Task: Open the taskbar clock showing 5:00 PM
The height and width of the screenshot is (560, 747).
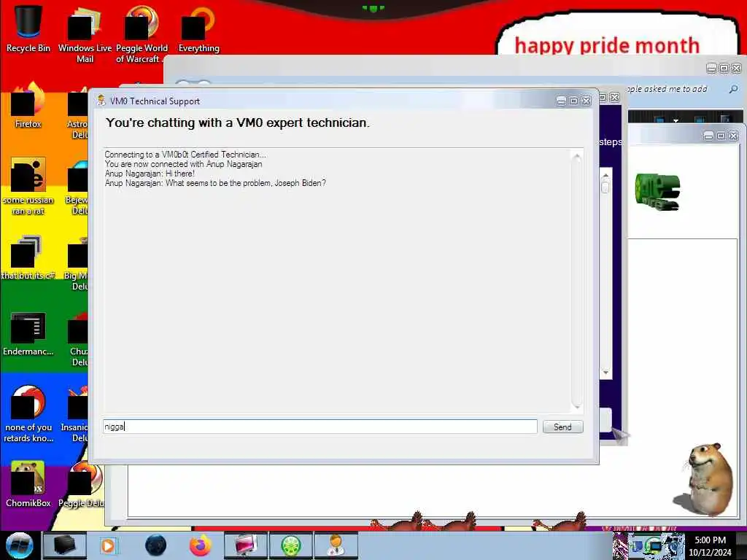Action: coord(710,545)
